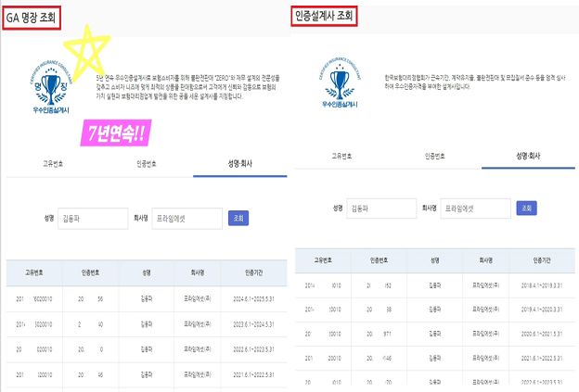Focus the 회사명 input in 인증설계사 조회
The image size is (579, 392).
pyautogui.click(x=476, y=209)
